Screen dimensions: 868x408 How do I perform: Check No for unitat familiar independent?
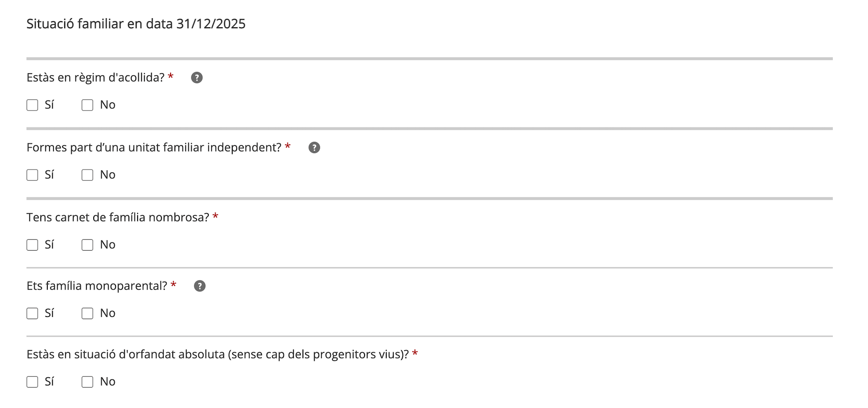coord(88,175)
